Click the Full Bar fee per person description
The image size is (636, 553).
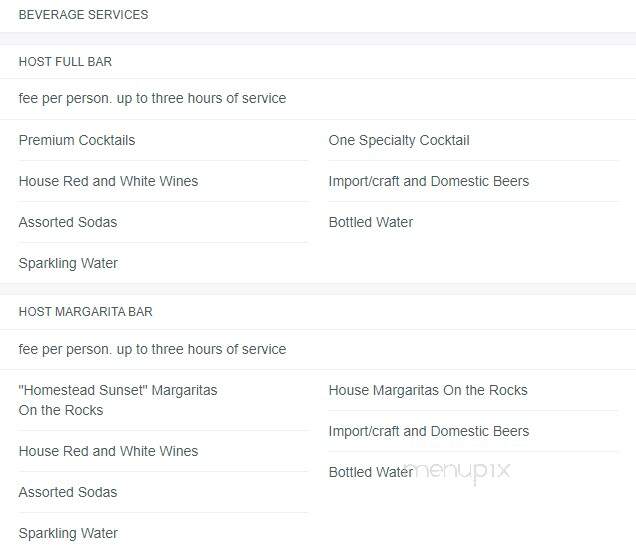[152, 98]
